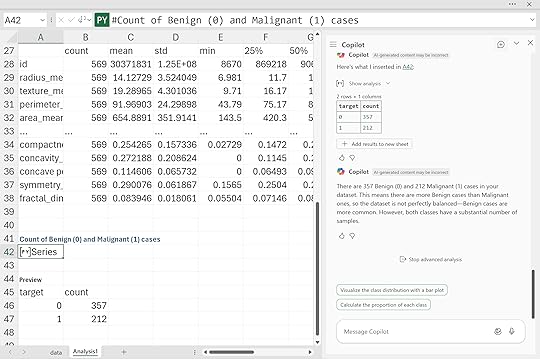Click the Name Box showing A42
This screenshot has width=540, height=360.
coord(21,20)
